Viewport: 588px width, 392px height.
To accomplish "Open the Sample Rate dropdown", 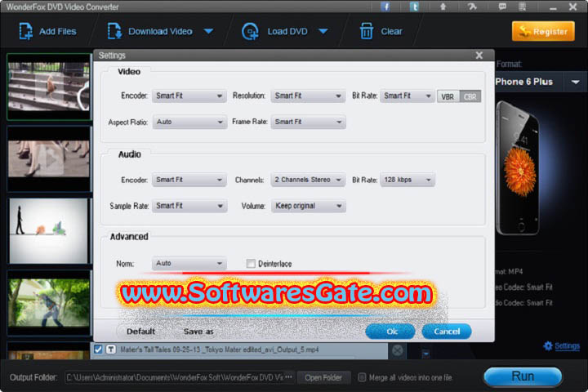I will click(189, 206).
